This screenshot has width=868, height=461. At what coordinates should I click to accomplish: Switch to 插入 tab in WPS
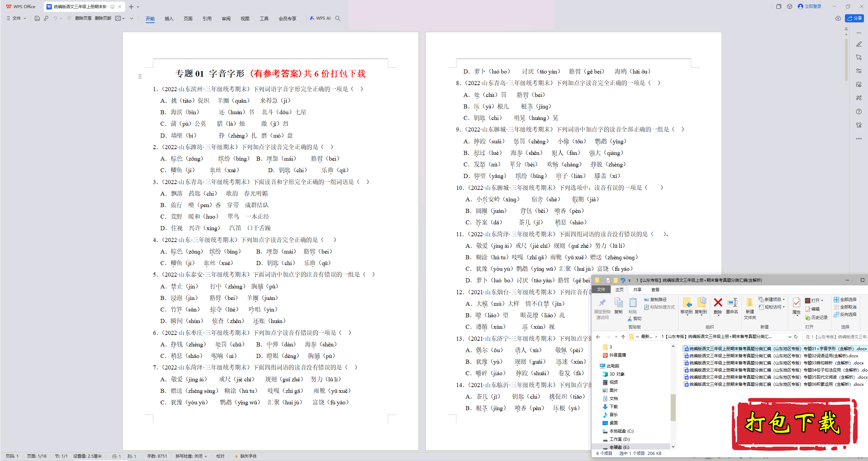click(169, 19)
